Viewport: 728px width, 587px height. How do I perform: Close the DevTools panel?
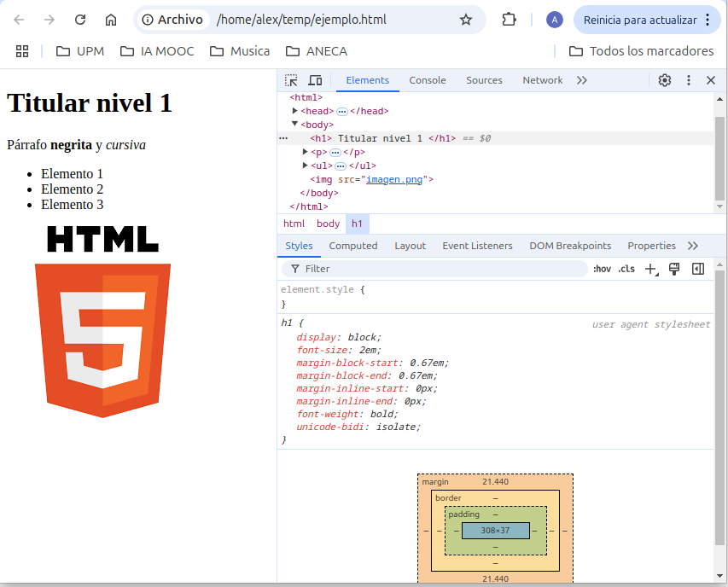click(710, 80)
